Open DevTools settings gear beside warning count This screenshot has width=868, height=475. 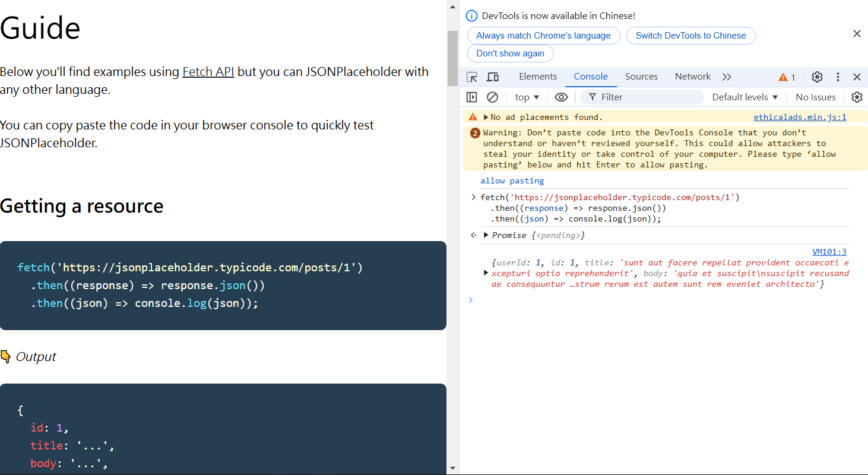[x=818, y=77]
